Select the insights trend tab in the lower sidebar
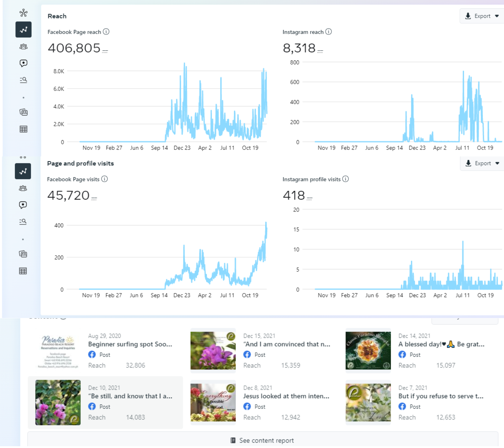This screenshot has width=504, height=448. (x=23, y=171)
